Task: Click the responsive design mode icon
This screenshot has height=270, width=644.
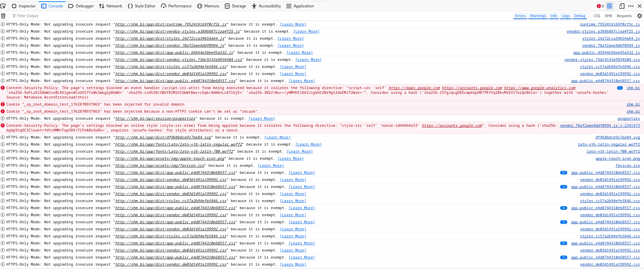Action: tap(622, 6)
